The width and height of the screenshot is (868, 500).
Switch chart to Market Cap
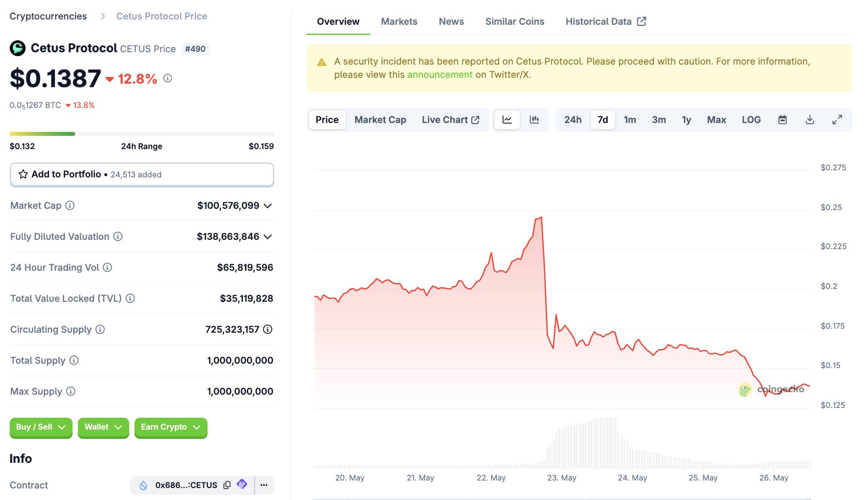point(380,120)
